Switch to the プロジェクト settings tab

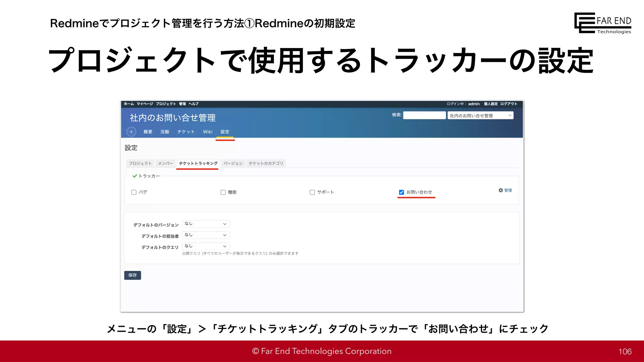point(140,163)
